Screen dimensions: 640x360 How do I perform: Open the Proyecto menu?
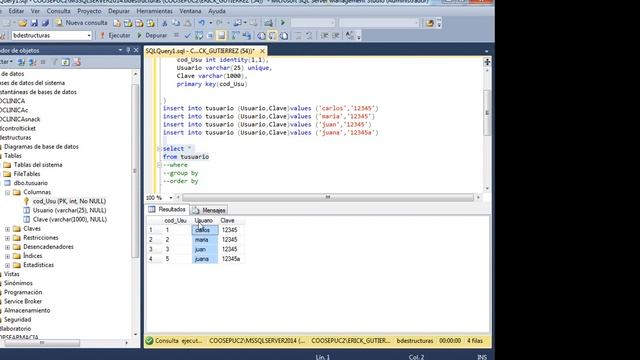(x=89, y=11)
